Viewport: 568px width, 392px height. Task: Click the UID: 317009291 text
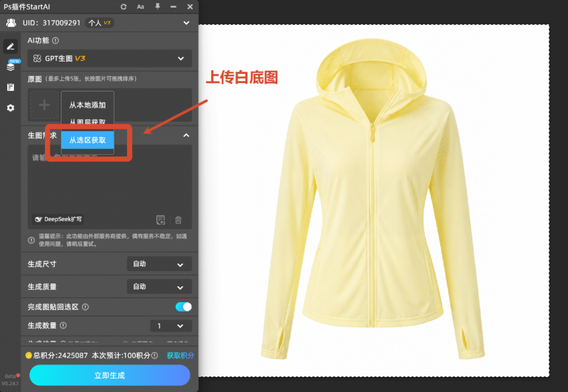(52, 23)
